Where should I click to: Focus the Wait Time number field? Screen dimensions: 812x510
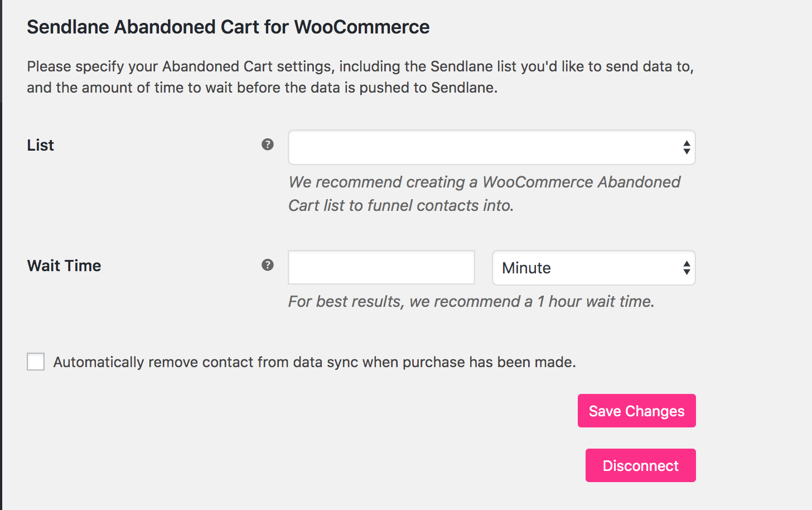381,267
